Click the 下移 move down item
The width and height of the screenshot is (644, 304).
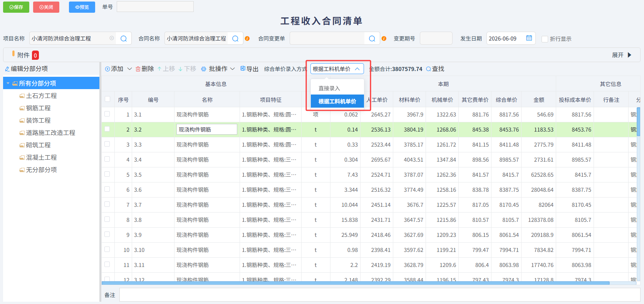click(x=187, y=69)
